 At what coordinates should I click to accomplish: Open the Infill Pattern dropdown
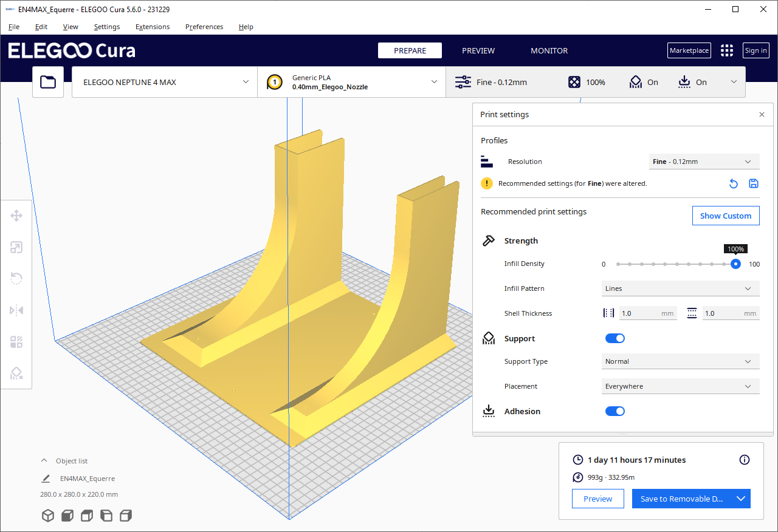680,288
